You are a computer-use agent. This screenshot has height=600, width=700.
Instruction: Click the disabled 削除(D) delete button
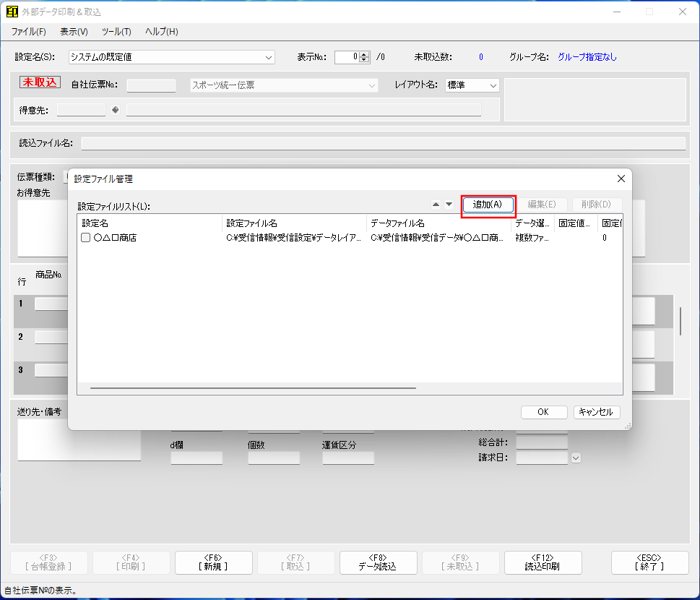(x=596, y=205)
